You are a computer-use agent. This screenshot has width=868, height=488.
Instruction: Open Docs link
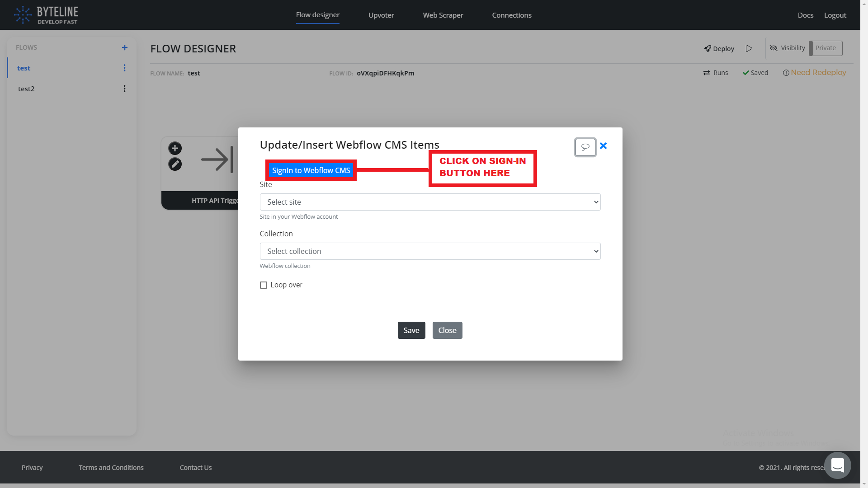(805, 15)
